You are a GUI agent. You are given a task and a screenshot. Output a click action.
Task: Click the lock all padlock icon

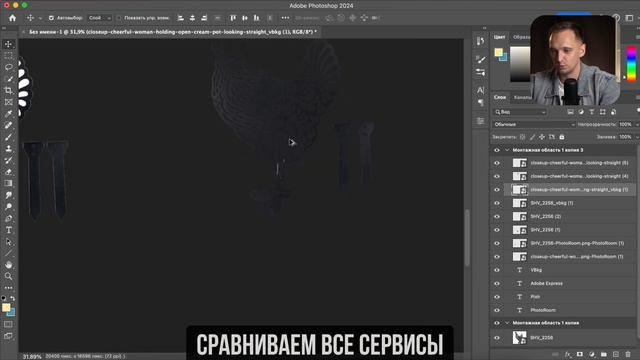pos(562,137)
